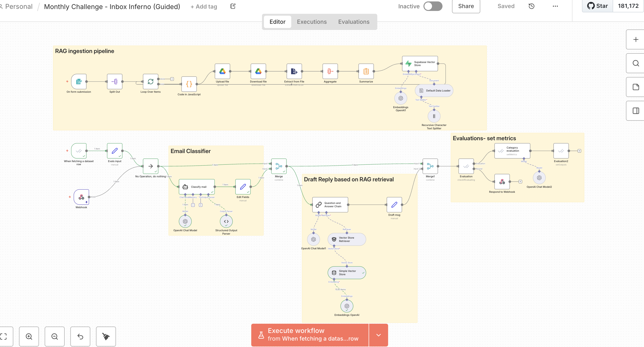Image resolution: width=644 pixels, height=347 pixels.
Task: Toggle the Inactive workflow switch
Action: (433, 6)
